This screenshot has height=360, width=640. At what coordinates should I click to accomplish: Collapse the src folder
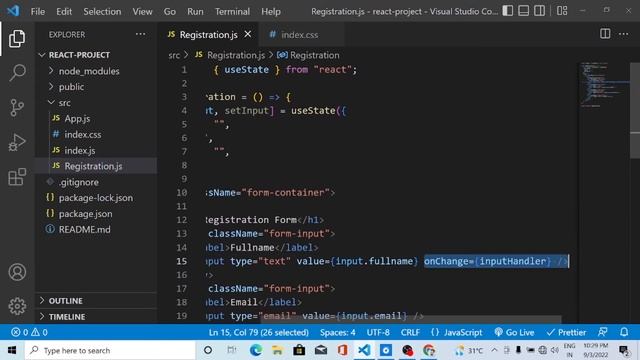click(x=96, y=102)
